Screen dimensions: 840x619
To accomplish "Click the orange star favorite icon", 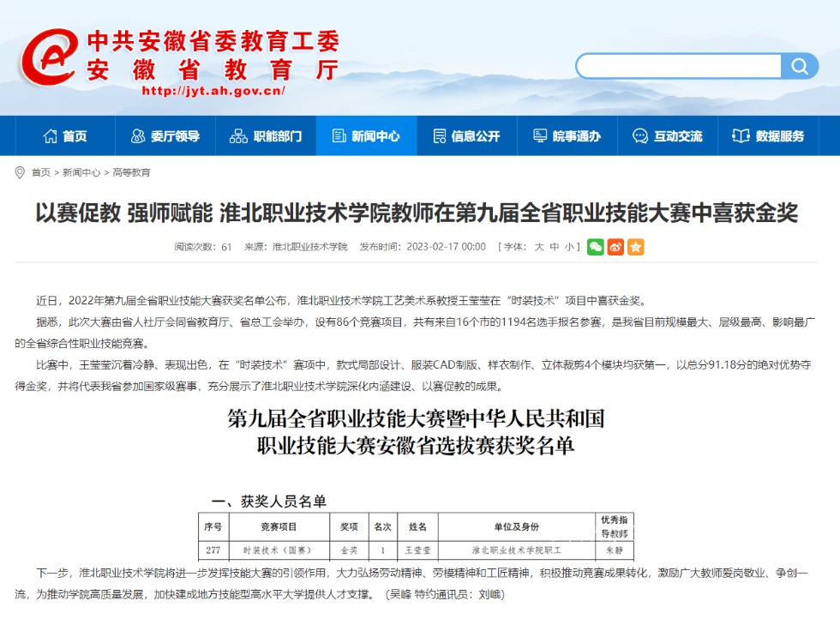I will (x=636, y=247).
